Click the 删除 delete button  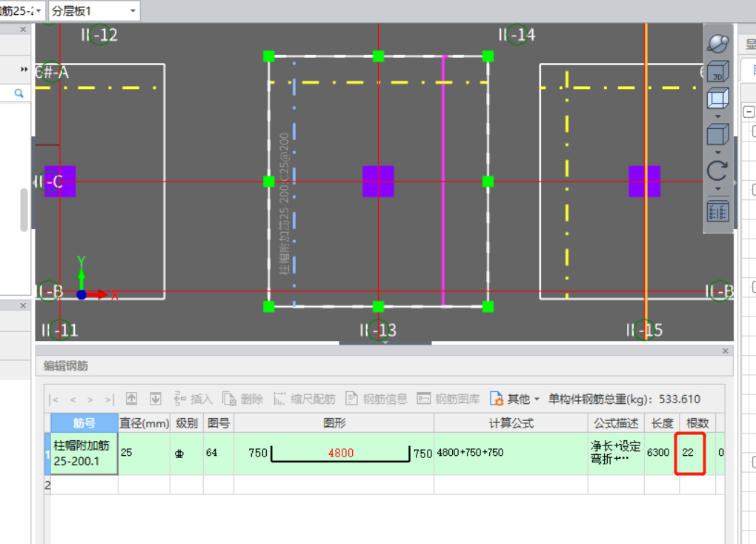[242, 399]
